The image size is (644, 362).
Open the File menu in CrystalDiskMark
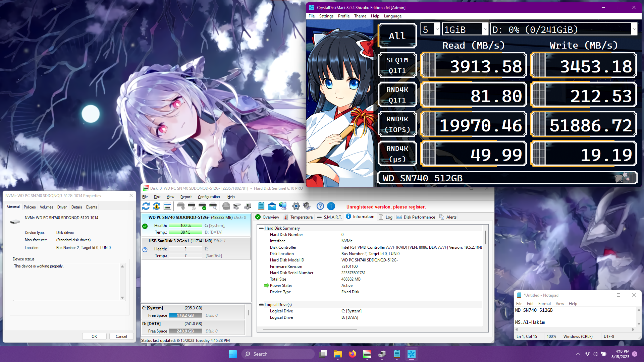click(312, 16)
